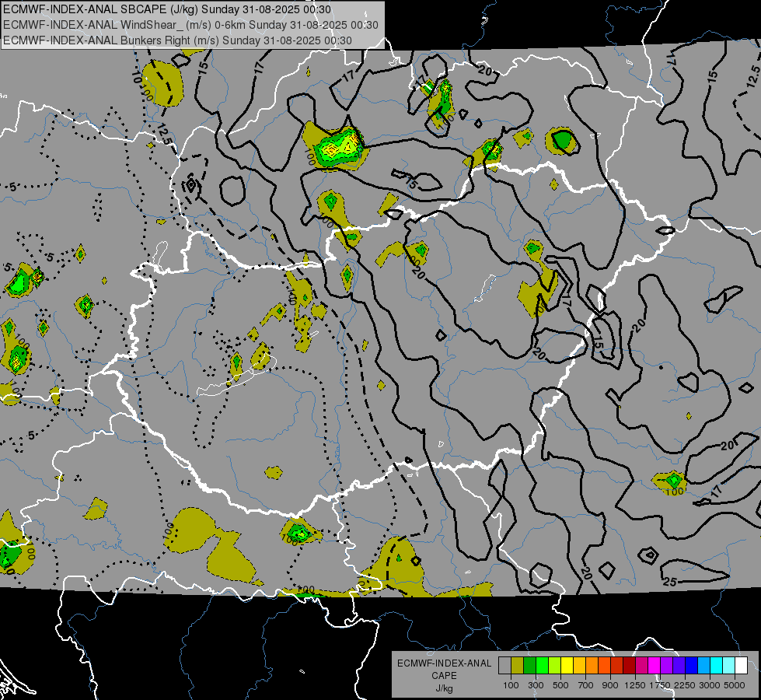Click the WindShear_ (m/s) 0-6km title line
This screenshot has height=700, width=761.
190,25
